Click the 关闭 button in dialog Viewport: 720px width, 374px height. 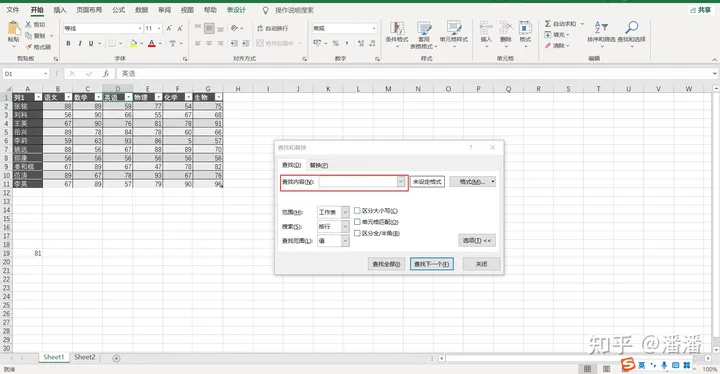point(481,264)
